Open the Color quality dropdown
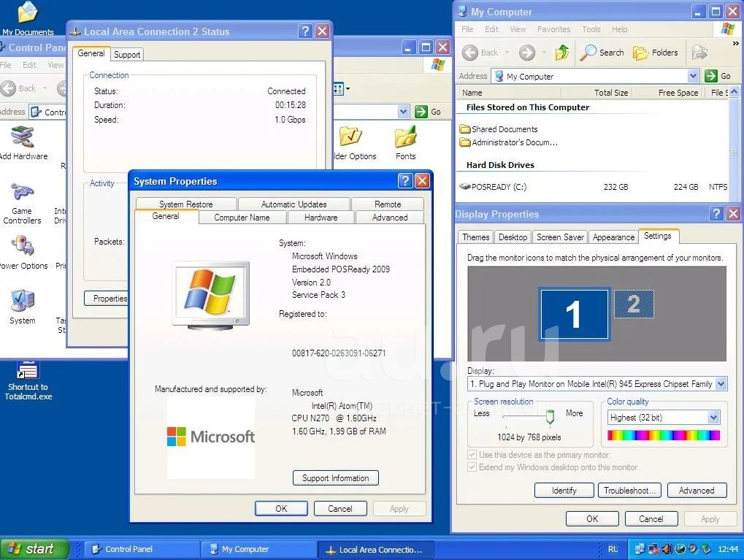This screenshot has height=560, width=744. coord(713,418)
